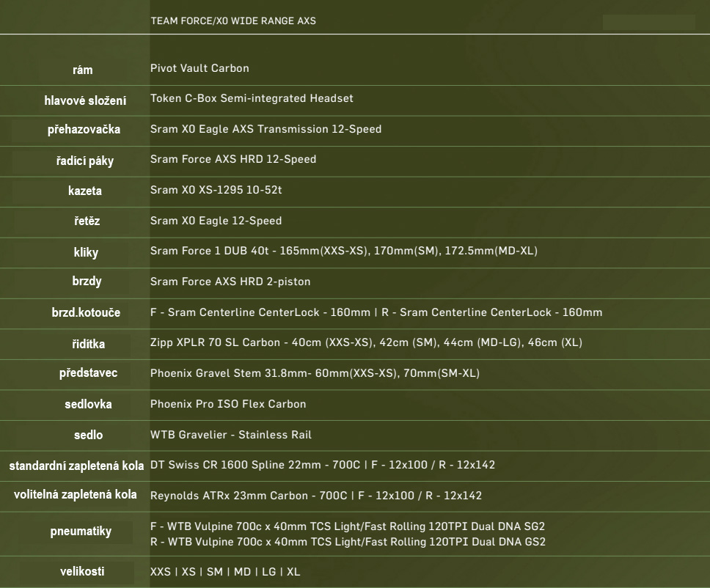Image resolution: width=710 pixels, height=588 pixels.
Task: Select the 'představec' row label
Action: 88,373
